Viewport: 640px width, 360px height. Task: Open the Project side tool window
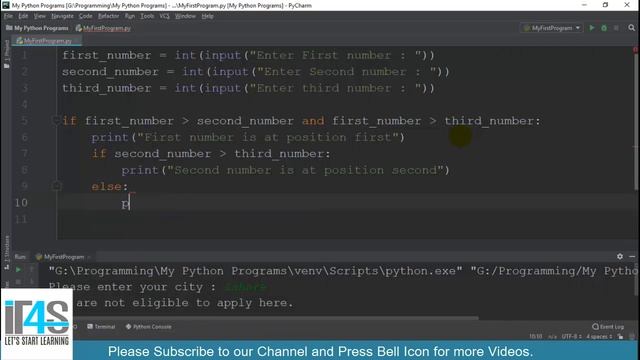click(6, 53)
